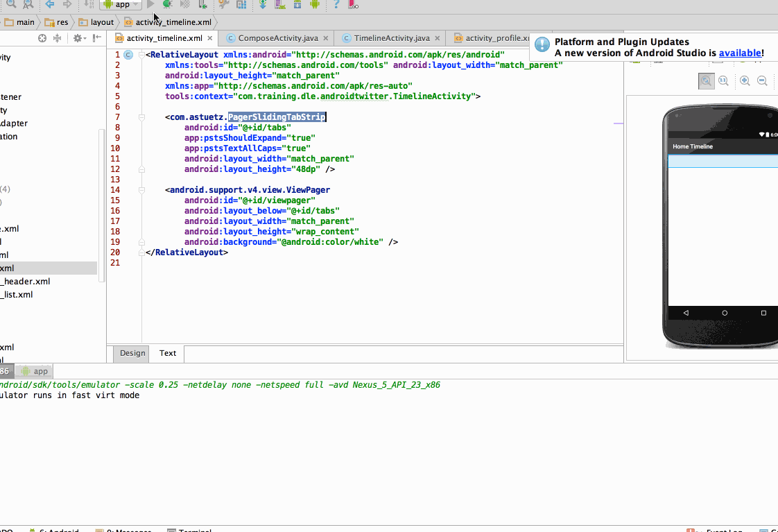Open Help with the question mark icon
The height and width of the screenshot is (532, 778).
pos(336,4)
